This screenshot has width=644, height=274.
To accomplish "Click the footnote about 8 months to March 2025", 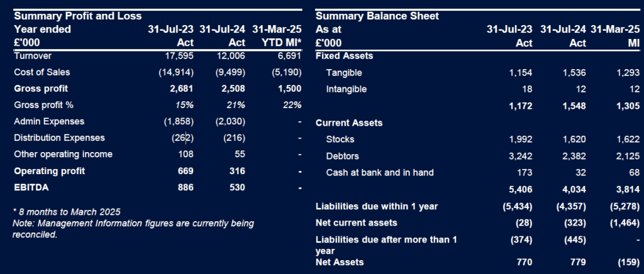I will coord(66,212).
